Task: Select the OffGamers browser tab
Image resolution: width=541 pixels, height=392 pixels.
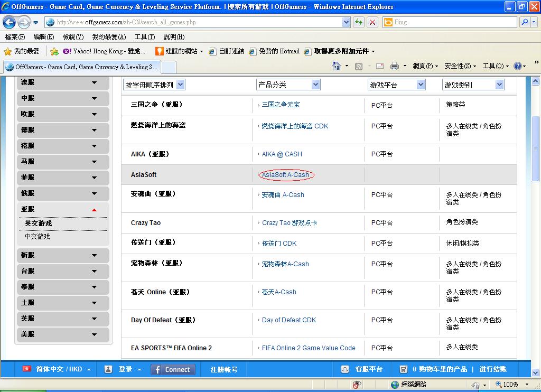Action: click(82, 67)
